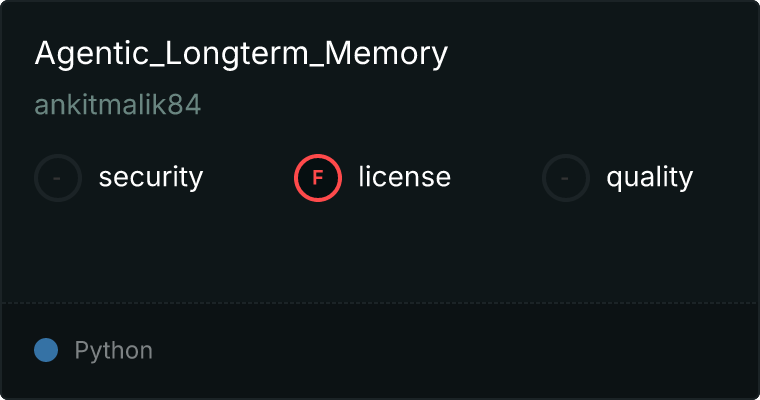The height and width of the screenshot is (400, 760).
Task: Click the blue Python language dot
Action: pos(46,350)
